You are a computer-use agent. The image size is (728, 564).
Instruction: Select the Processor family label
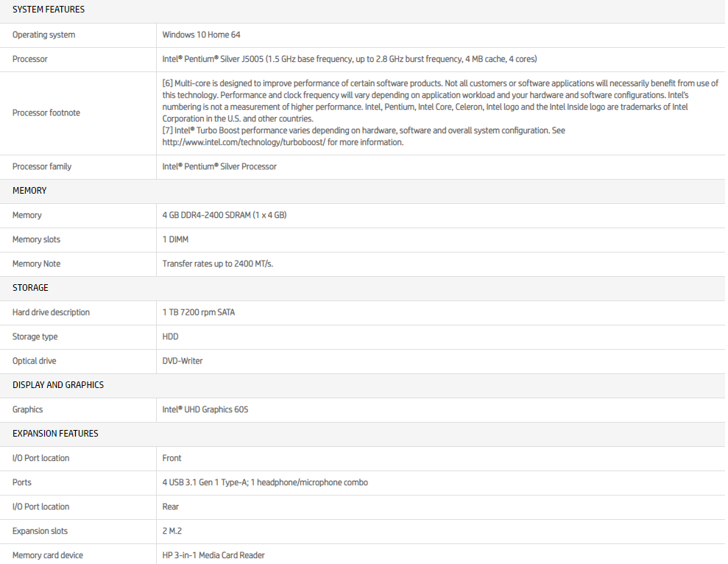click(x=42, y=166)
